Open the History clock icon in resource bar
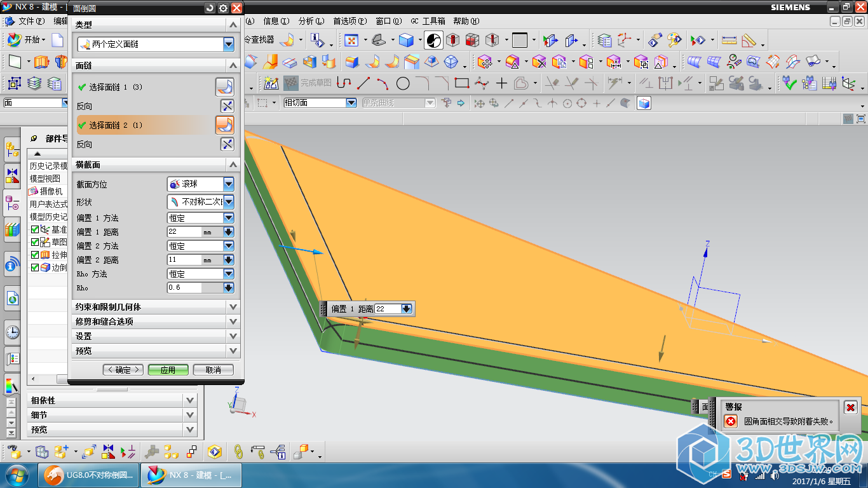Screen dimensions: 868x488 pyautogui.click(x=12, y=332)
